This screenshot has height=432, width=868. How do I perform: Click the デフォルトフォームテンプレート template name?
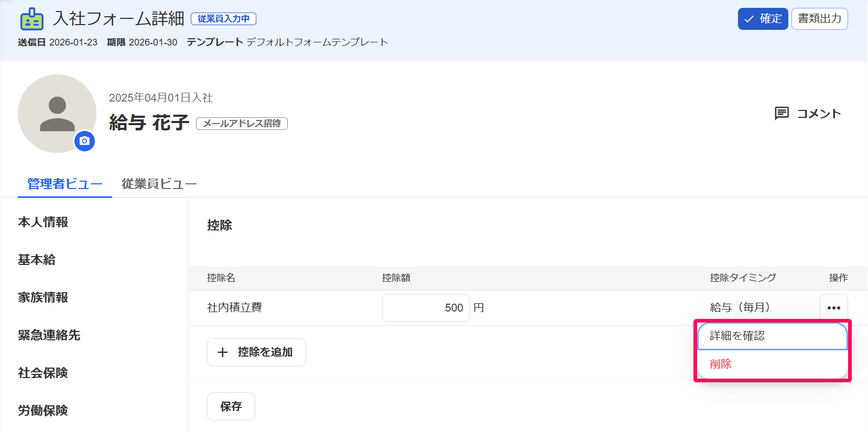317,42
